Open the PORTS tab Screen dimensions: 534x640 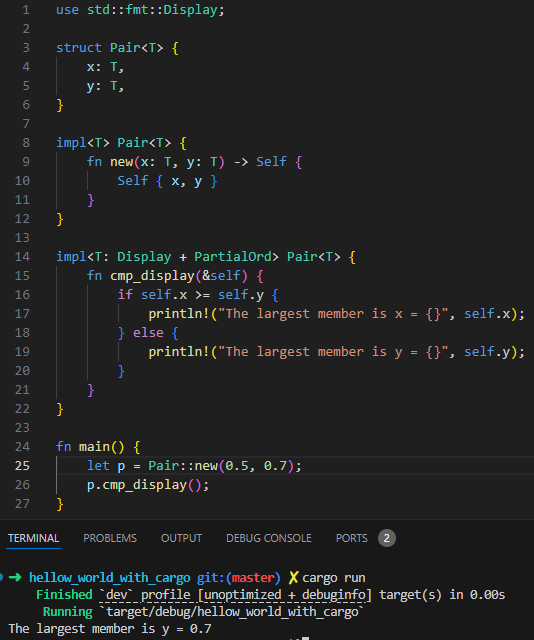point(352,538)
